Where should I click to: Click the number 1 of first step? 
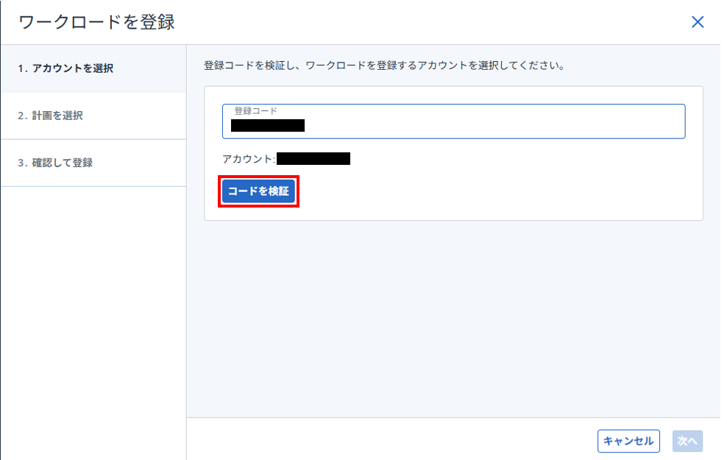[21, 68]
